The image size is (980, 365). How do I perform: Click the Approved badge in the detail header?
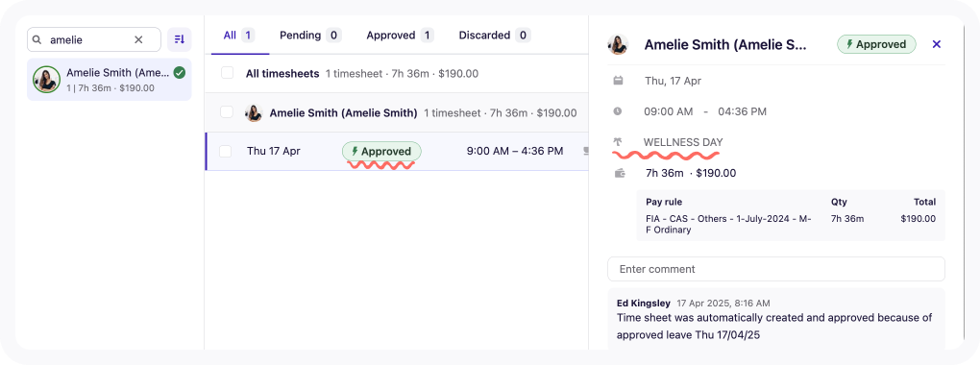[x=876, y=44]
